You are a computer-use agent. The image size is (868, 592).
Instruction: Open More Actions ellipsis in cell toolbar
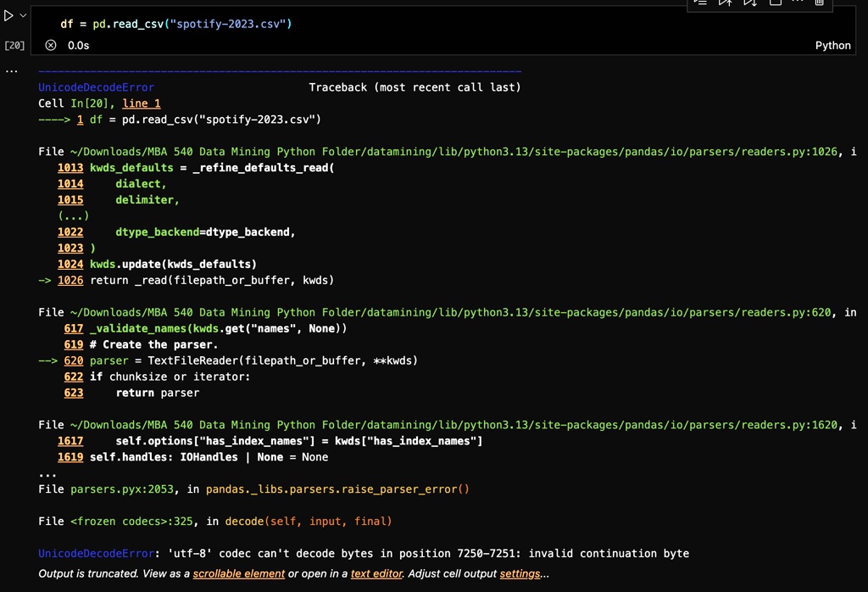pos(798,3)
